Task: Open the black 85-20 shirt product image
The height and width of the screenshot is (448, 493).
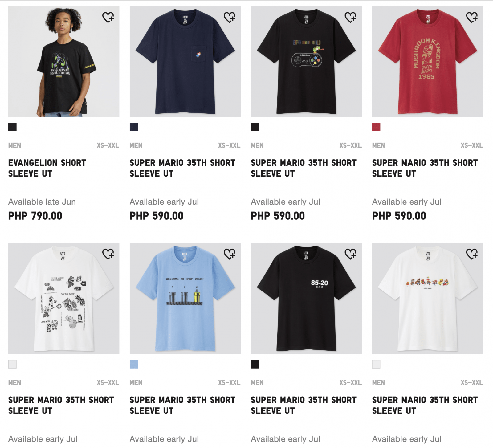Action: tap(306, 298)
